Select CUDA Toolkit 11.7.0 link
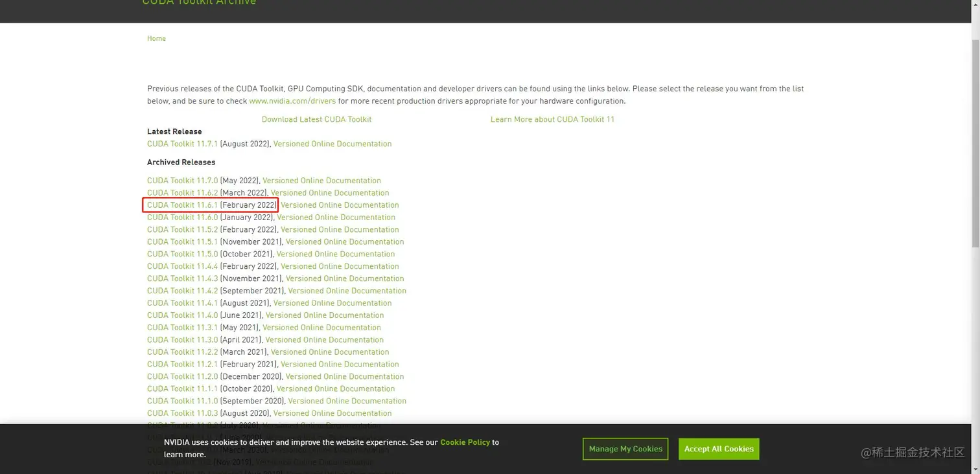 point(182,181)
